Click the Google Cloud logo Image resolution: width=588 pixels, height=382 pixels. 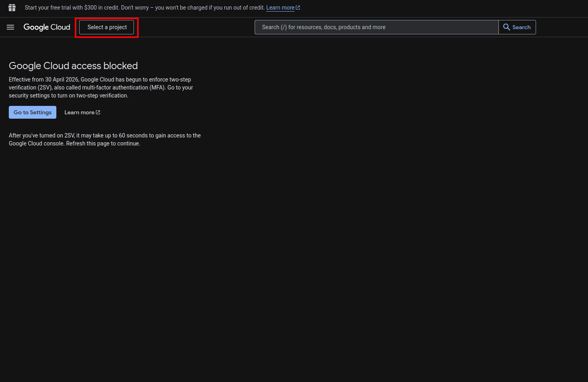click(x=47, y=27)
